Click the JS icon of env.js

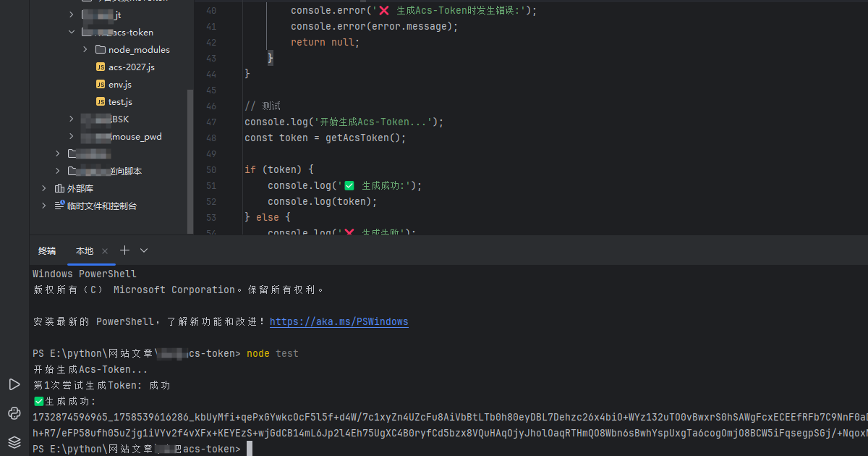click(x=101, y=84)
